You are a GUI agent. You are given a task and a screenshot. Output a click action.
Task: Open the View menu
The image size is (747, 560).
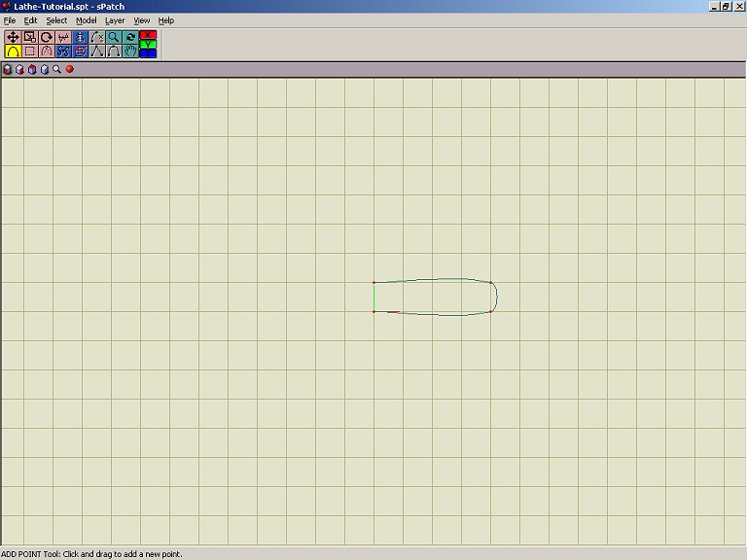pyautogui.click(x=141, y=20)
